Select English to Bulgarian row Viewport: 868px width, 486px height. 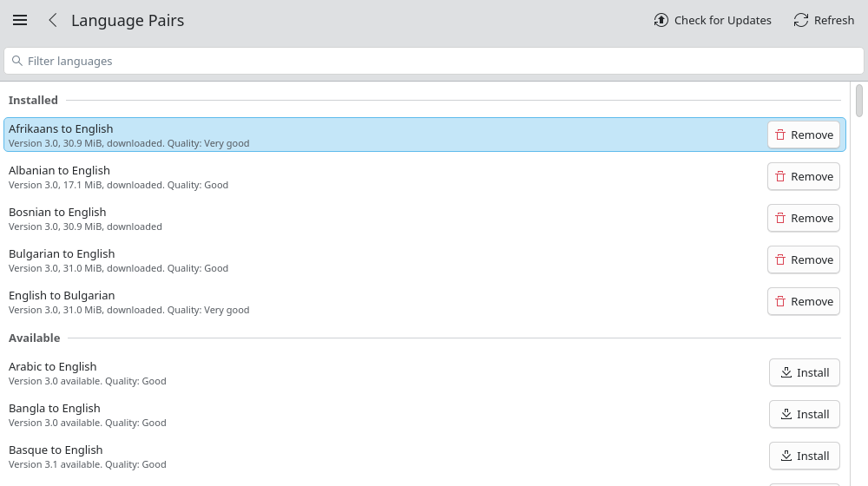point(424,301)
